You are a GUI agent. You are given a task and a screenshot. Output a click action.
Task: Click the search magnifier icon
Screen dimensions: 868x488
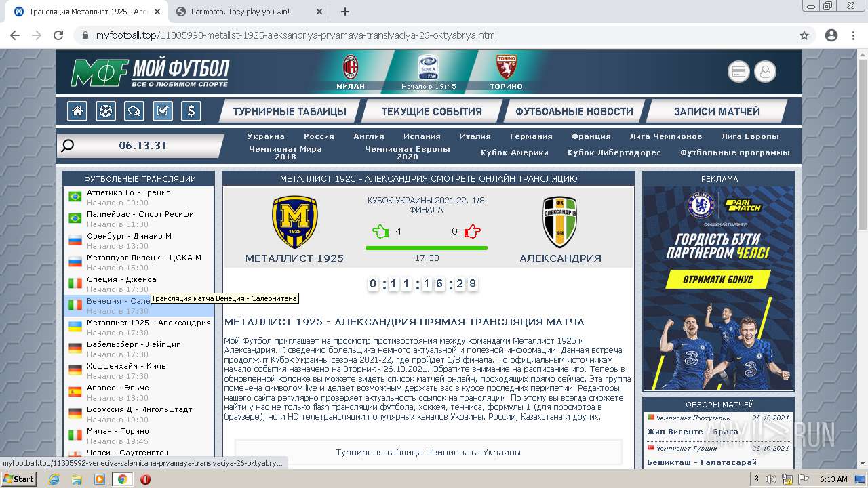[67, 146]
